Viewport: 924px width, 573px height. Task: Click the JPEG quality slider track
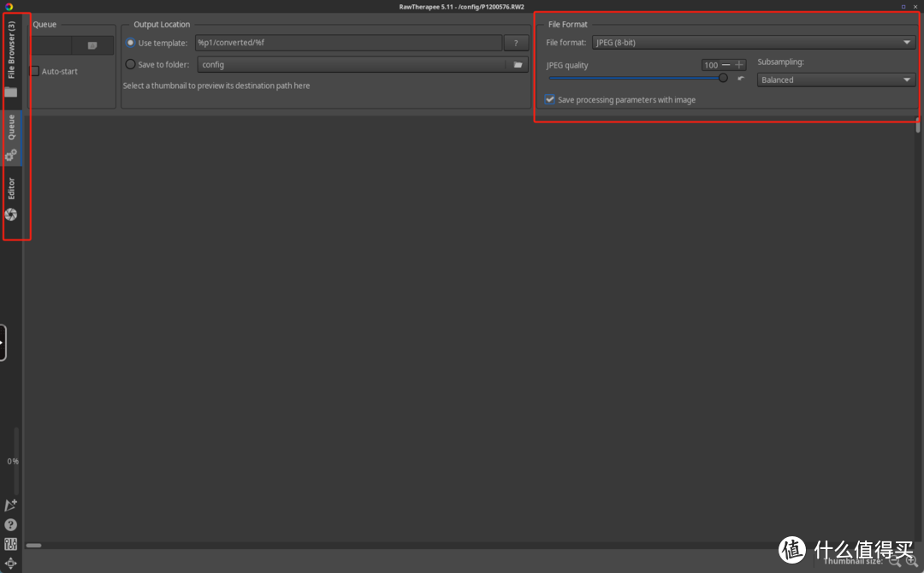pyautogui.click(x=633, y=78)
